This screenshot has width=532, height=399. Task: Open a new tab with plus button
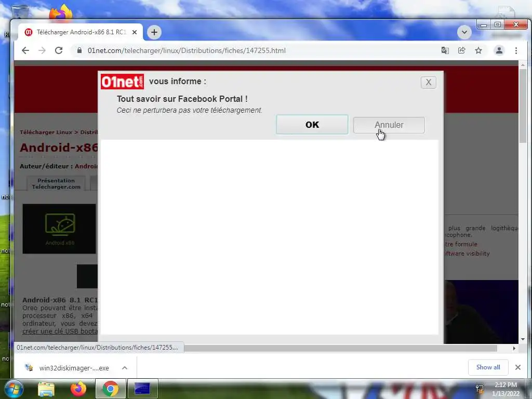pyautogui.click(x=154, y=32)
